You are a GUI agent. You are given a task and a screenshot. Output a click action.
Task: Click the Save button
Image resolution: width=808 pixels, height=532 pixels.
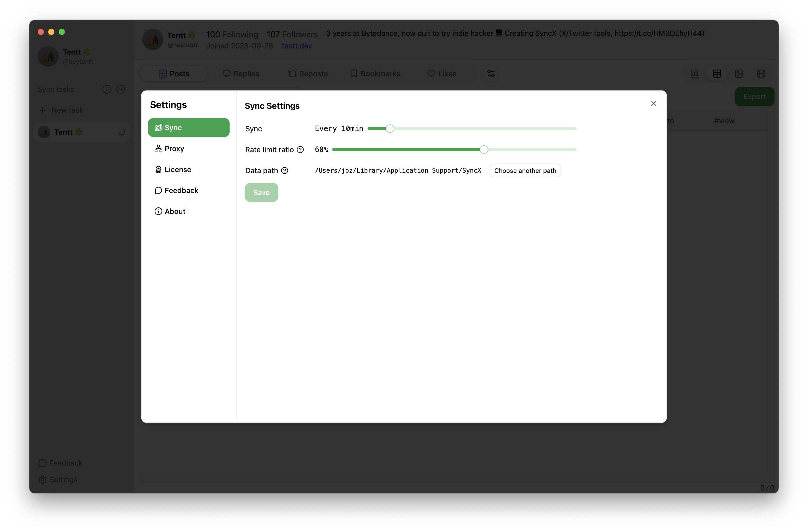pyautogui.click(x=261, y=193)
